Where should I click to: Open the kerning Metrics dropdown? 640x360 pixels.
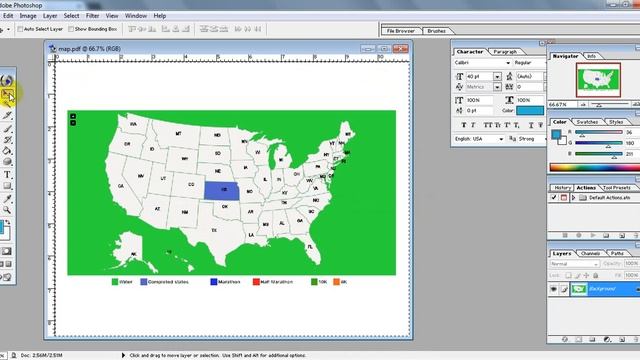497,87
